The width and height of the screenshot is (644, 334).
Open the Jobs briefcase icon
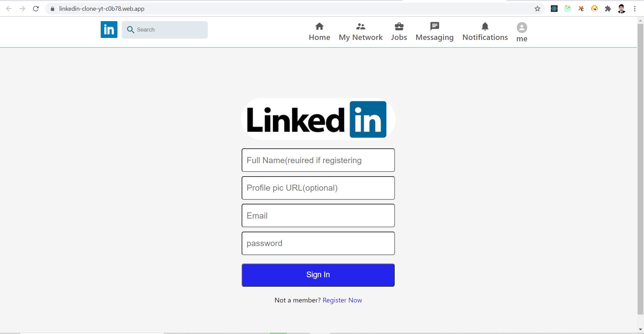(x=399, y=27)
